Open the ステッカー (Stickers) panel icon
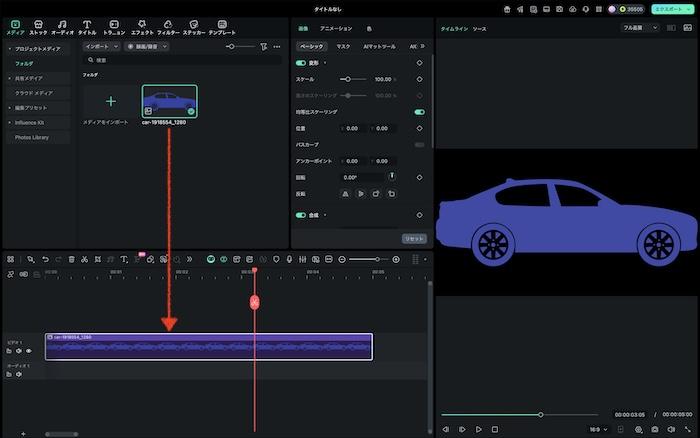The image size is (700, 438). click(x=194, y=26)
